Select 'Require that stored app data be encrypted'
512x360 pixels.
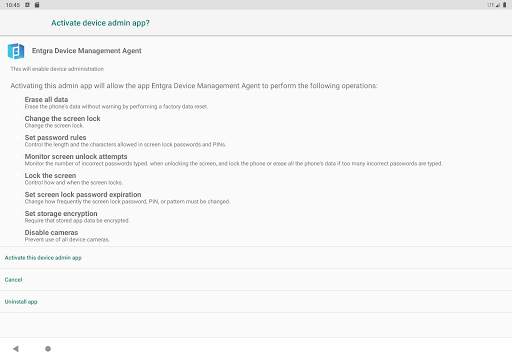[x=77, y=221]
